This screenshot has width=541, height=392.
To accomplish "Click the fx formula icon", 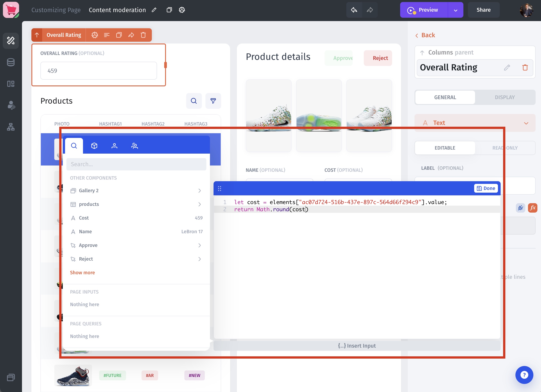I will pyautogui.click(x=532, y=208).
